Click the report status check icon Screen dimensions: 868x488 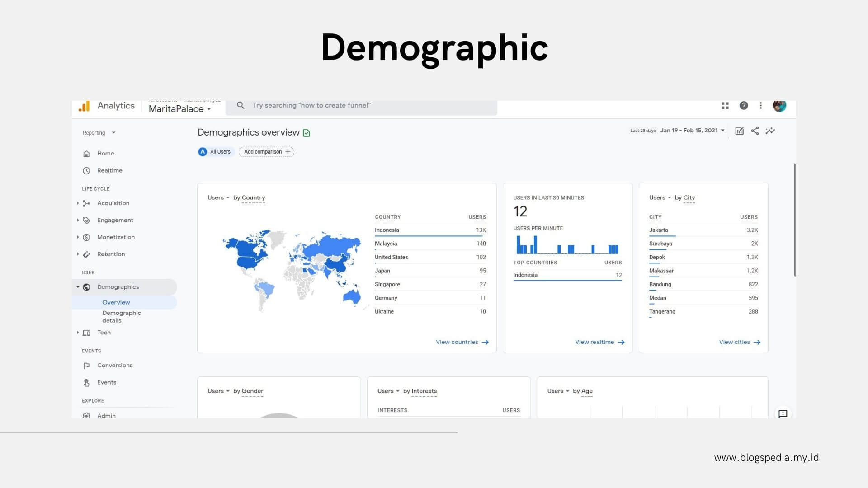[x=307, y=133]
